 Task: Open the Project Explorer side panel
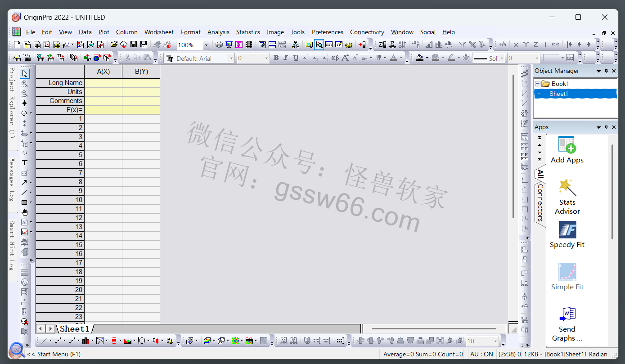click(x=13, y=103)
